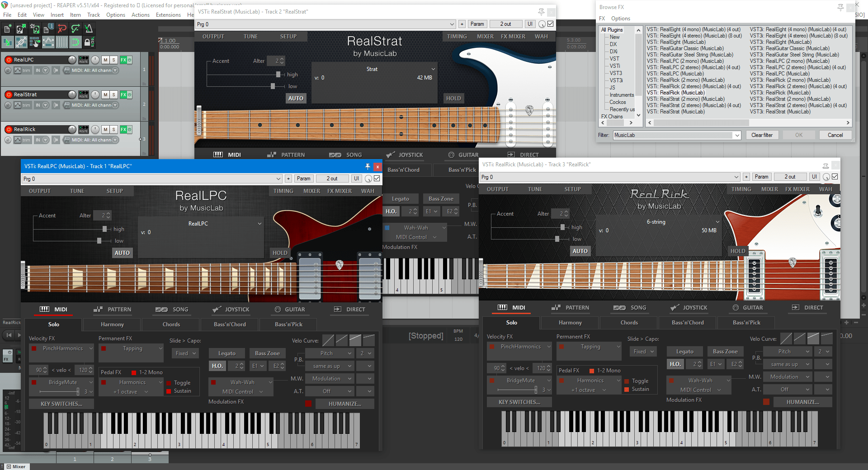Toggle move envelope points with items icon

click(x=48, y=42)
